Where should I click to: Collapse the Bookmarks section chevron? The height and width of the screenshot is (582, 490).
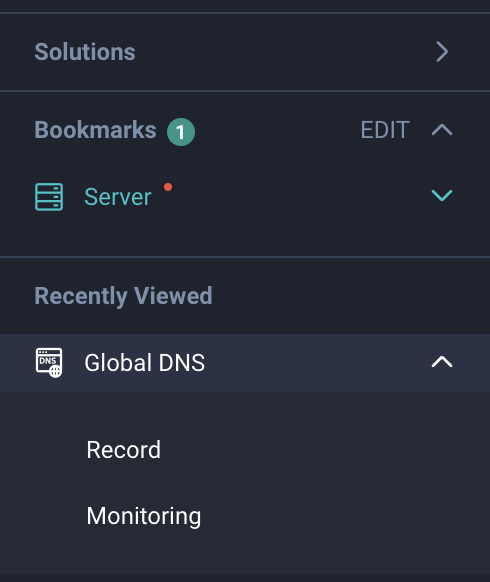coord(442,130)
